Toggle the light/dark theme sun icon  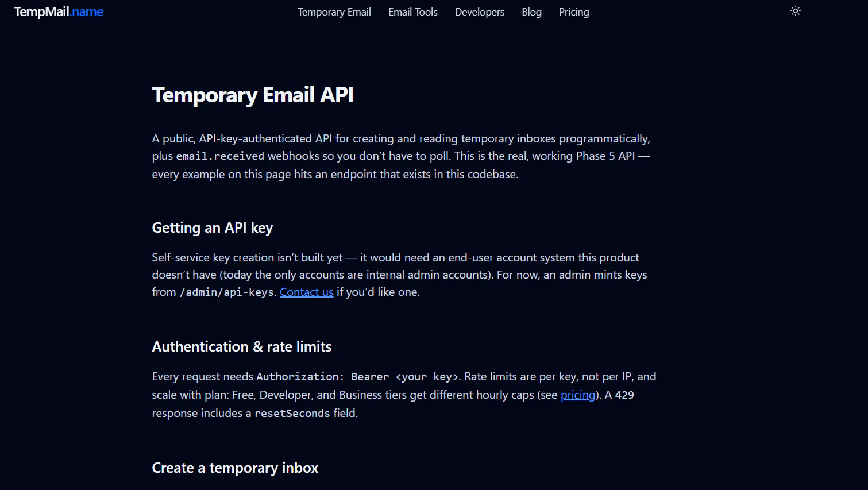[795, 11]
